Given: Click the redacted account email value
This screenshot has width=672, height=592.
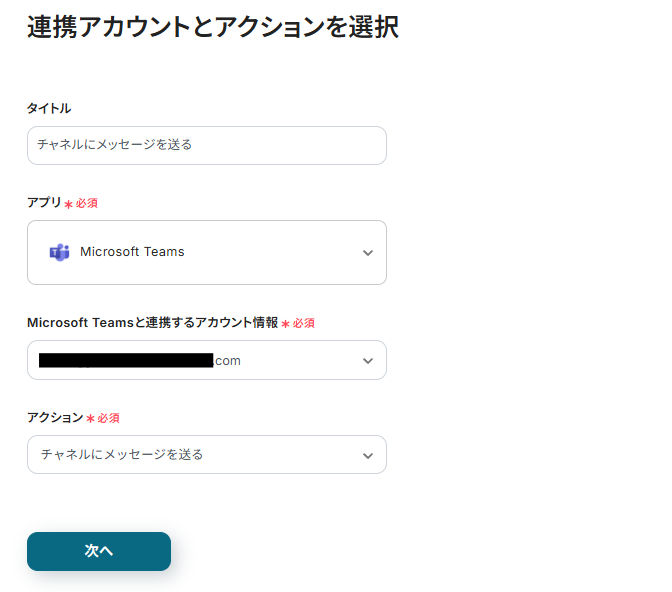Looking at the screenshot, I should (125, 360).
